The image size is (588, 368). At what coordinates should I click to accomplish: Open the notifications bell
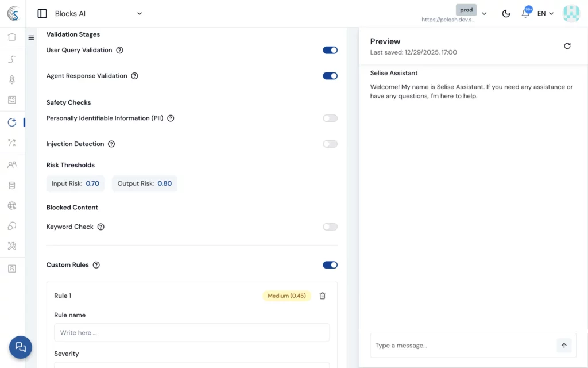[x=525, y=13]
